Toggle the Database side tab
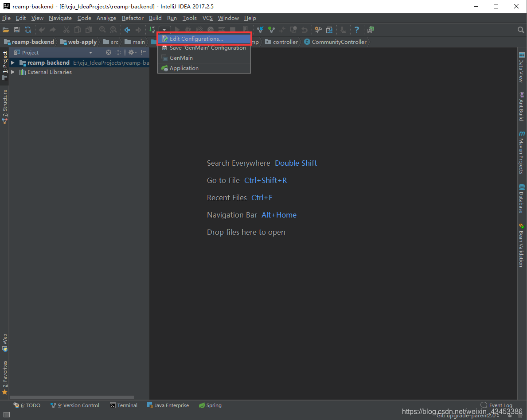 pyautogui.click(x=521, y=199)
